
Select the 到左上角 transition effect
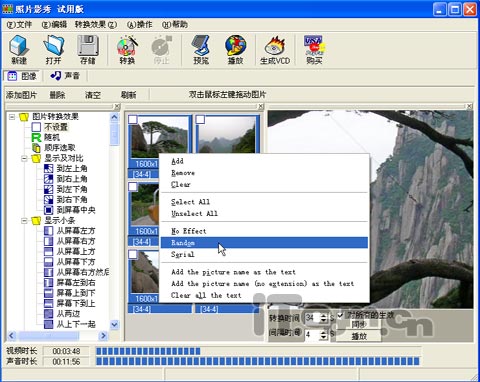49,168
